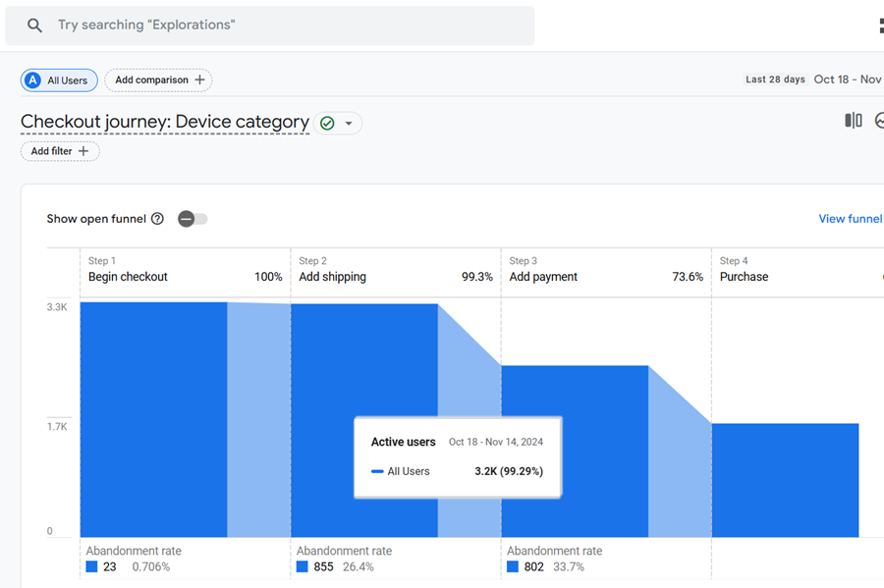
Task: Open the Last 28 days date range picker
Action: [775, 80]
